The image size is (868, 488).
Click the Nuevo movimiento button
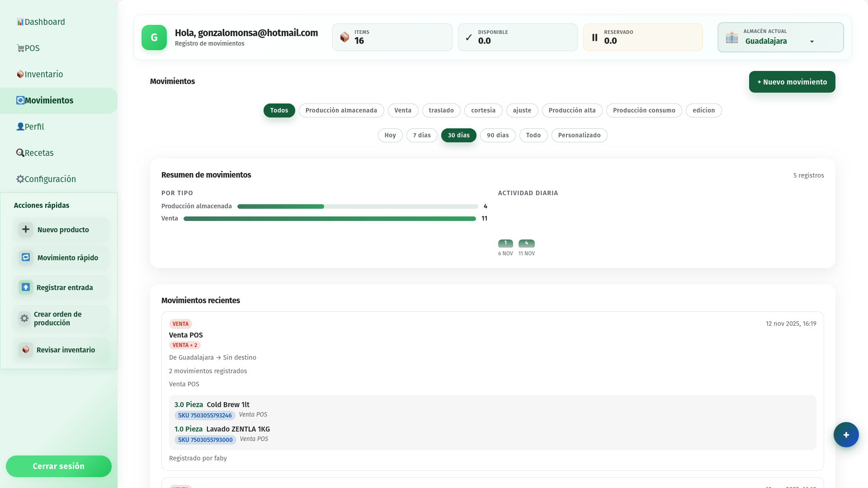792,82
